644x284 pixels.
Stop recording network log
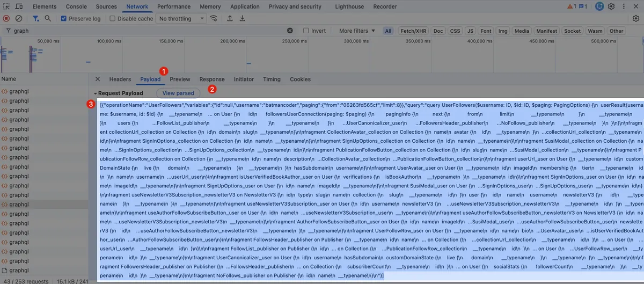tap(6, 18)
